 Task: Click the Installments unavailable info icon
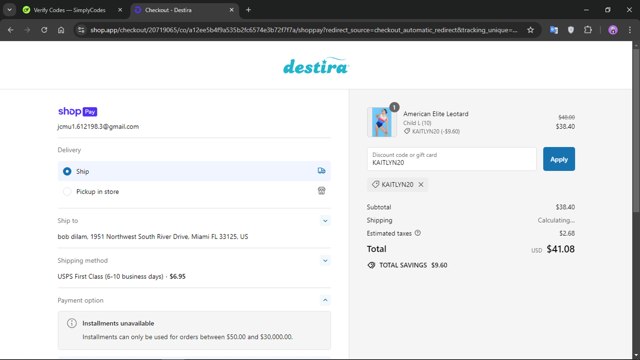[72, 323]
